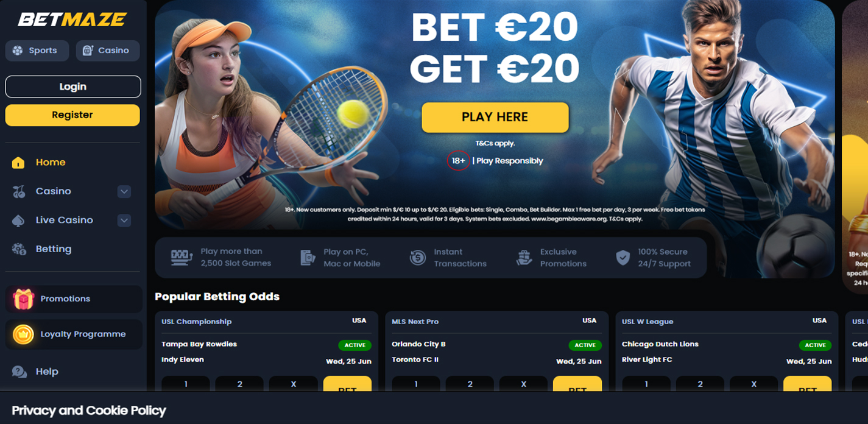
Task: Click the cherries icon beside Casino
Action: pos(19,191)
